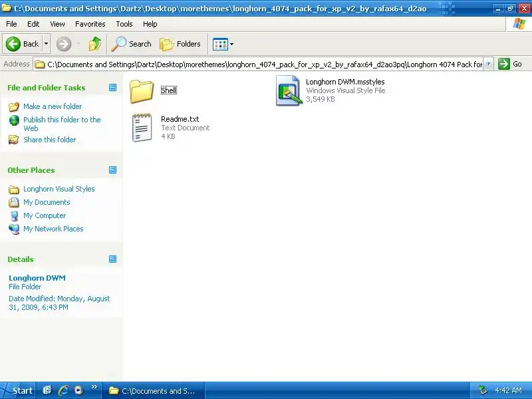Click the green Go arrow button
532x399 pixels.
[x=504, y=64]
